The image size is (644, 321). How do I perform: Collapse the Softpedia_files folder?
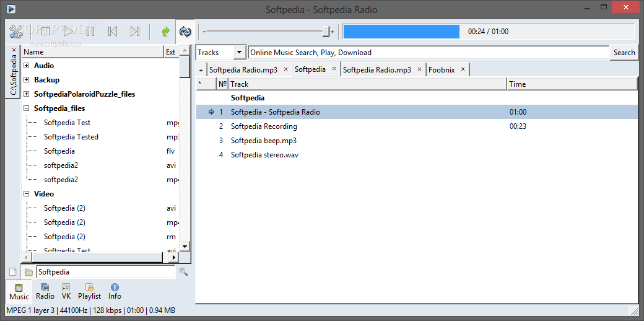tap(26, 108)
